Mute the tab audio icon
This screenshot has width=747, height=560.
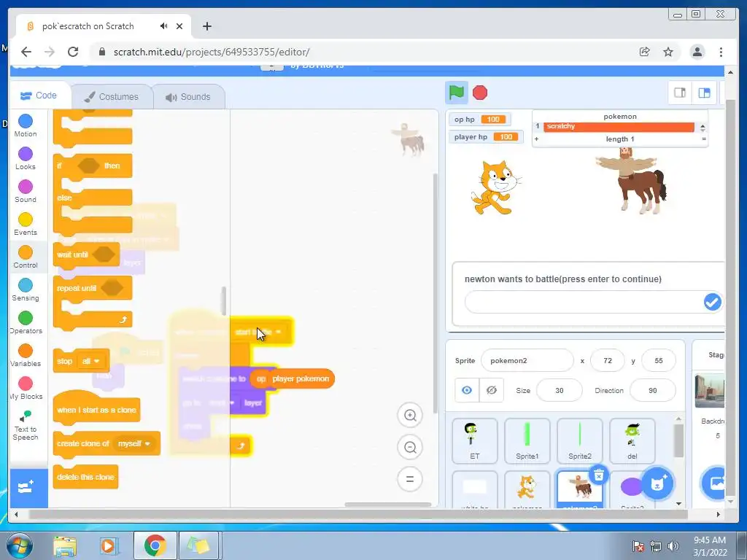point(164,26)
